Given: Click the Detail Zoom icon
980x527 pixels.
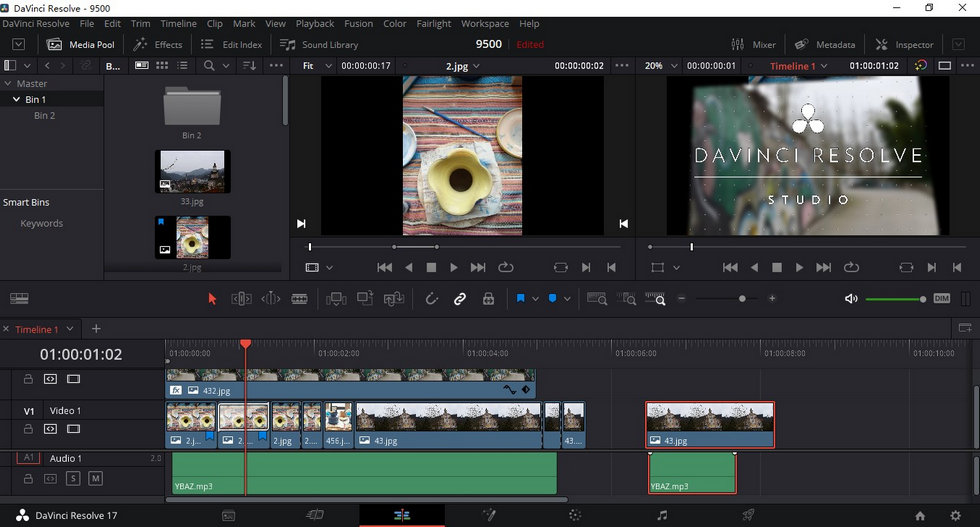Looking at the screenshot, I should 626,299.
